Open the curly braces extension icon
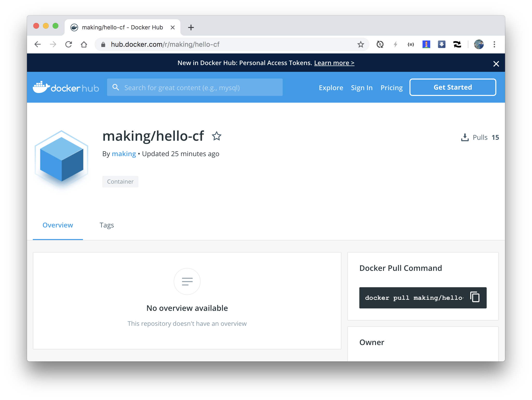The height and width of the screenshot is (400, 532). 411,44
